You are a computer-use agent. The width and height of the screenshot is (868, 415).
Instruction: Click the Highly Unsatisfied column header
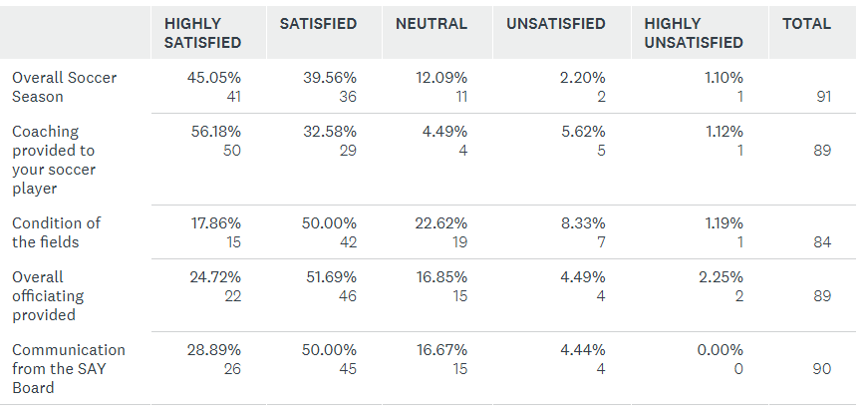pos(694,33)
